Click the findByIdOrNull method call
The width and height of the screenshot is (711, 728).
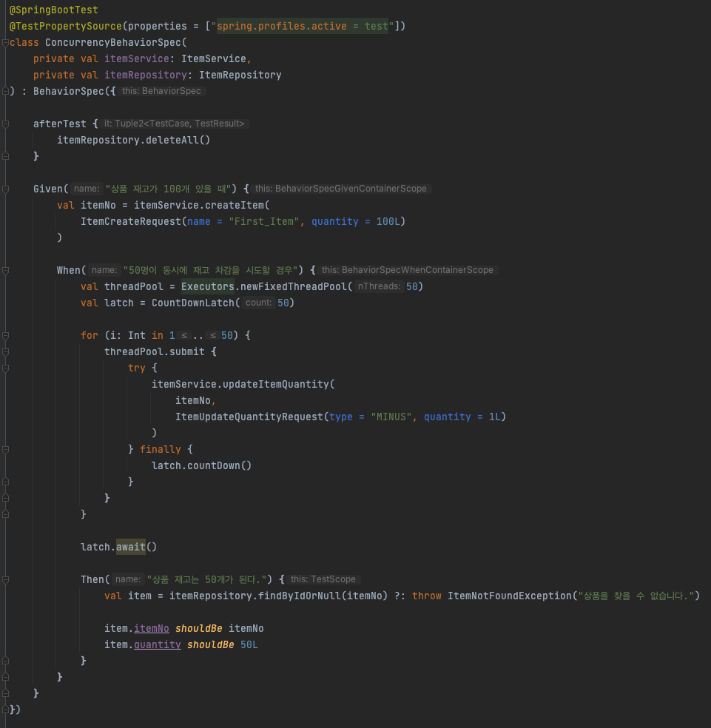[299, 596]
